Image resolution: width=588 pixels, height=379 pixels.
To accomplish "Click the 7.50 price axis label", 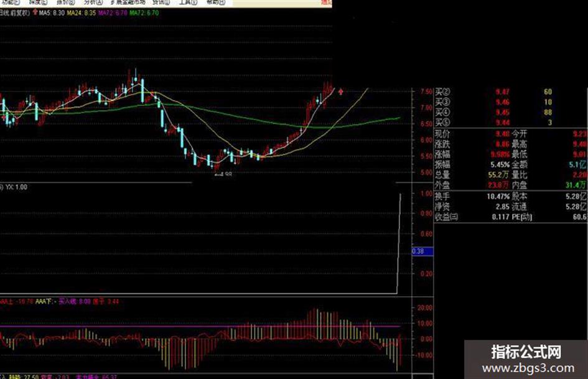I will pyautogui.click(x=426, y=92).
